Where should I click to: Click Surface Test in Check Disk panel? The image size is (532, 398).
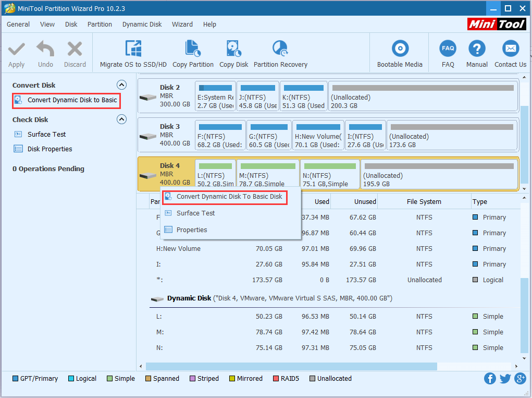46,135
